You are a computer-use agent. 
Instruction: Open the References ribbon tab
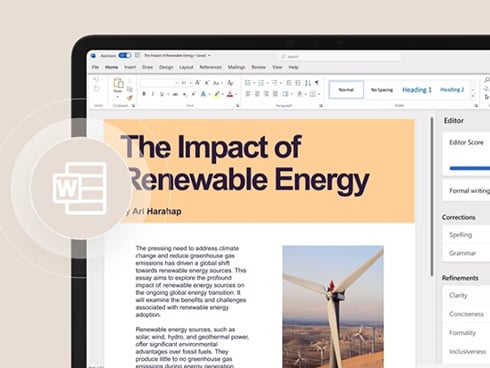210,67
